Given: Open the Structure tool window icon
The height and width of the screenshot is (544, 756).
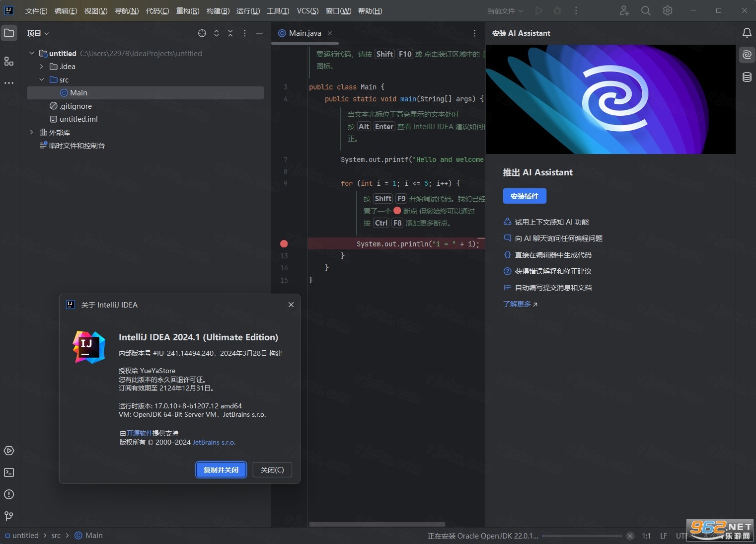Looking at the screenshot, I should (9, 61).
